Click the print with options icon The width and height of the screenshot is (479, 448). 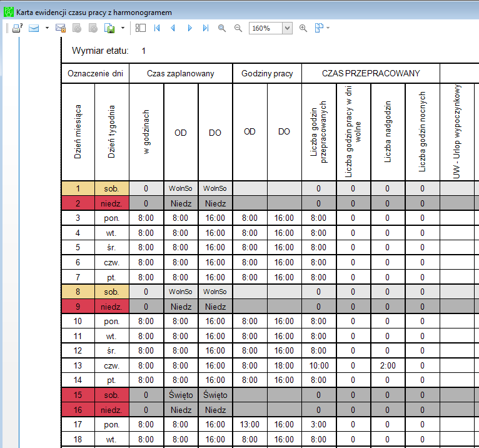click(x=18, y=28)
